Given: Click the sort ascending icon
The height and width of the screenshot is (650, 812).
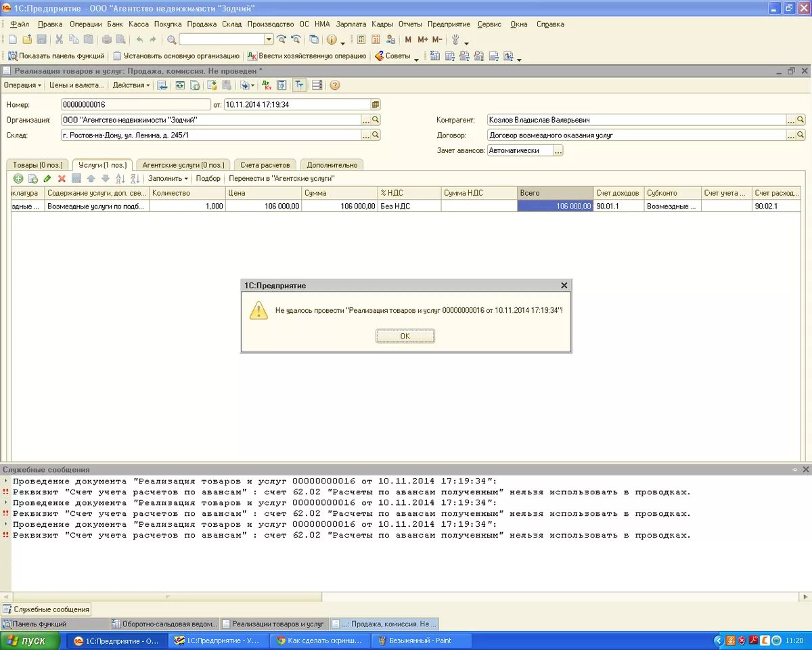Looking at the screenshot, I should coord(120,179).
